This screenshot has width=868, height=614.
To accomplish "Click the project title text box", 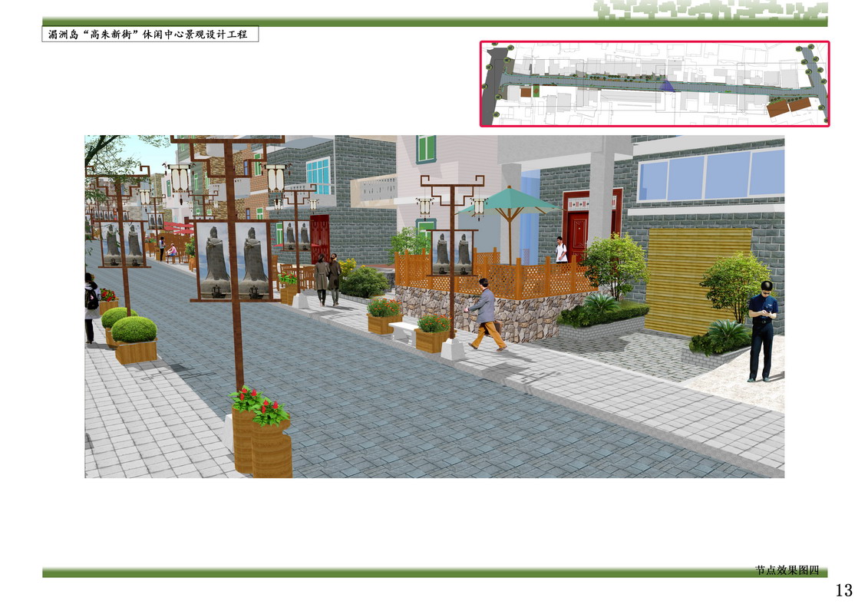I will point(150,35).
